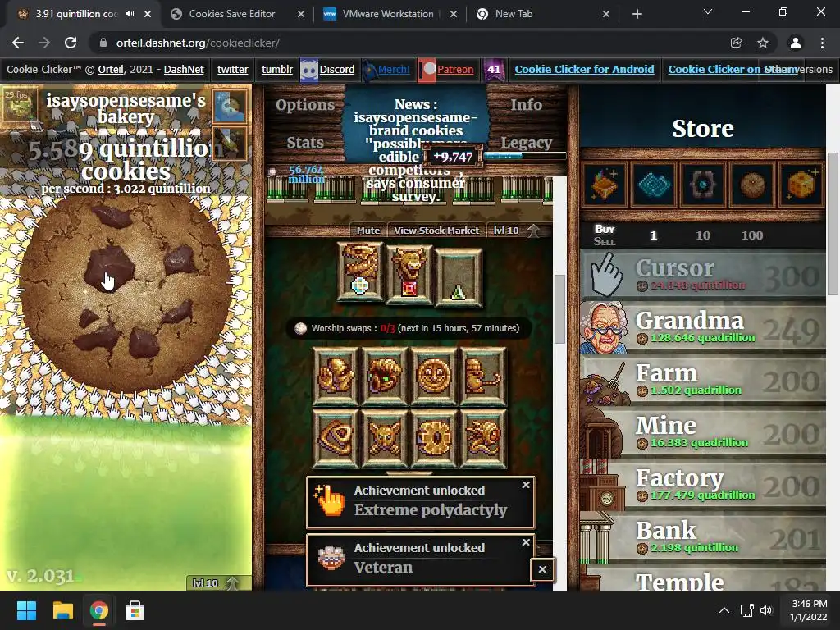Switch store mode to Sell
This screenshot has height=630, width=840.
605,241
